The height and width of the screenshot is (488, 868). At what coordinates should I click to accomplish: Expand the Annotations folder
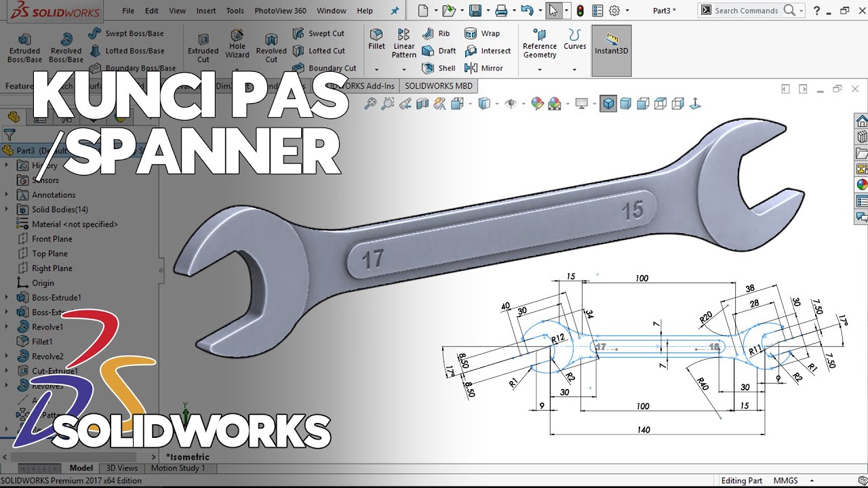pyautogui.click(x=7, y=195)
